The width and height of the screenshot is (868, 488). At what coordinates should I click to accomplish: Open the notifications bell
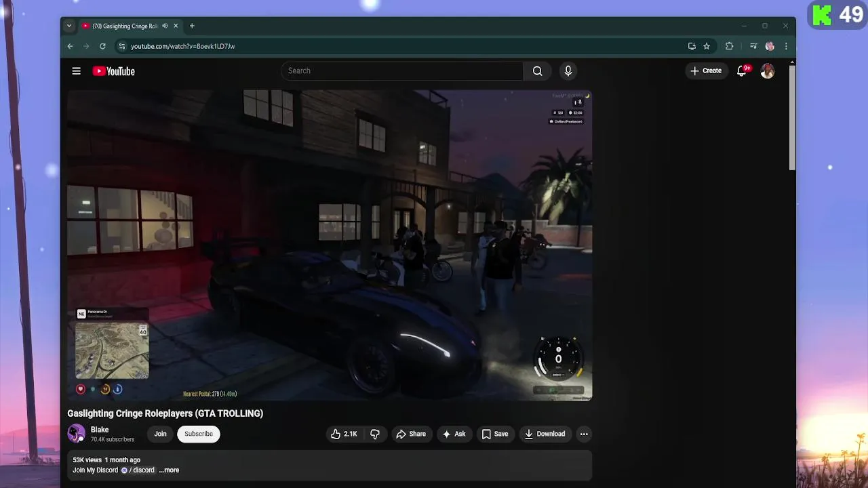tap(742, 71)
